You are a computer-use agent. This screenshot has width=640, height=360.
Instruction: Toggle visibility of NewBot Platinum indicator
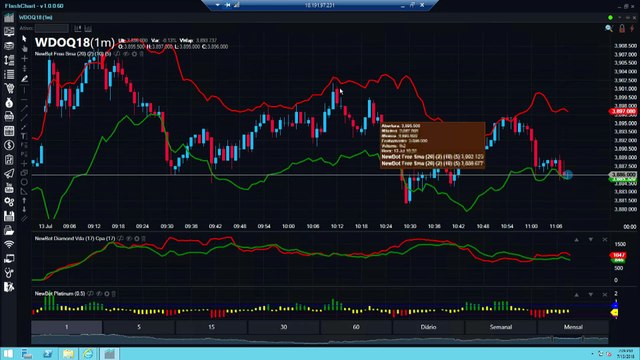pyautogui.click(x=99, y=293)
